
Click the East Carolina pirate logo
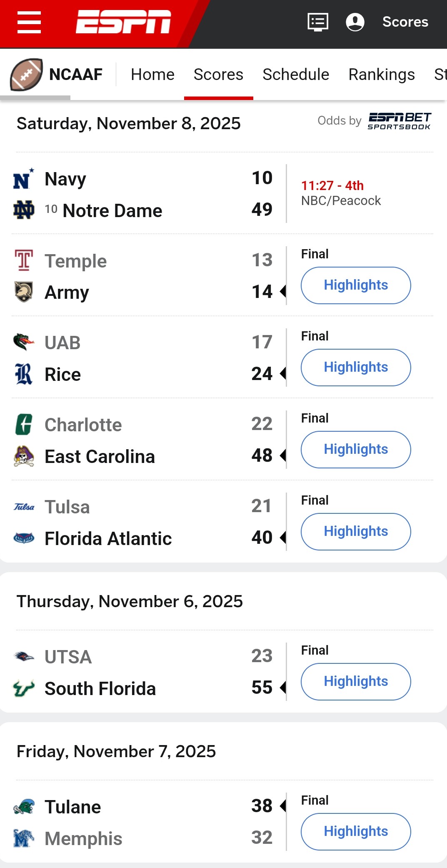click(24, 456)
